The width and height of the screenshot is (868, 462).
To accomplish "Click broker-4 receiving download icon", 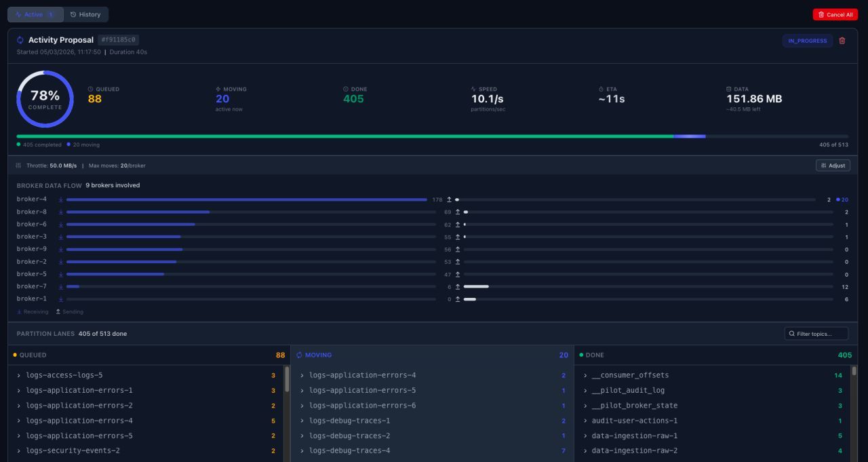I will (60, 199).
